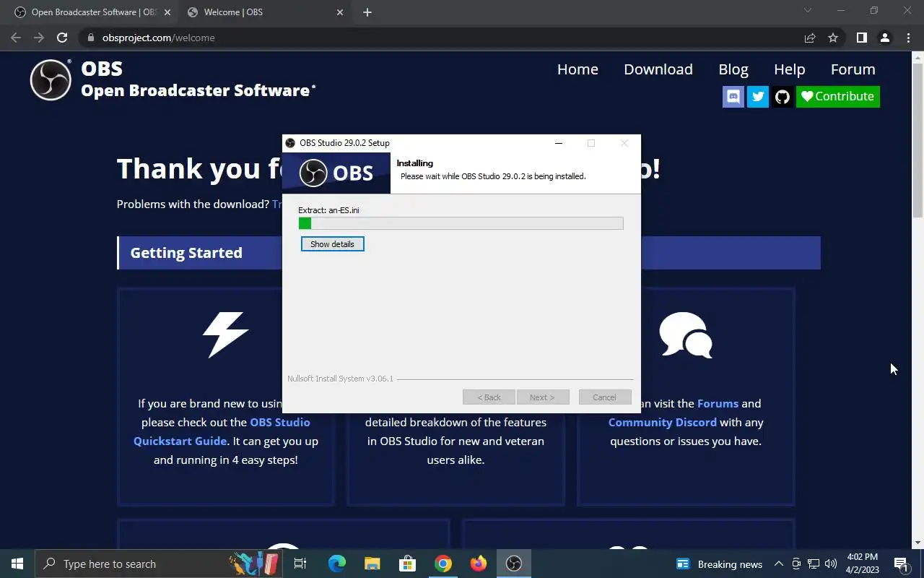This screenshot has height=578, width=924.
Task: Open the Breaking news widget
Action: (719, 564)
